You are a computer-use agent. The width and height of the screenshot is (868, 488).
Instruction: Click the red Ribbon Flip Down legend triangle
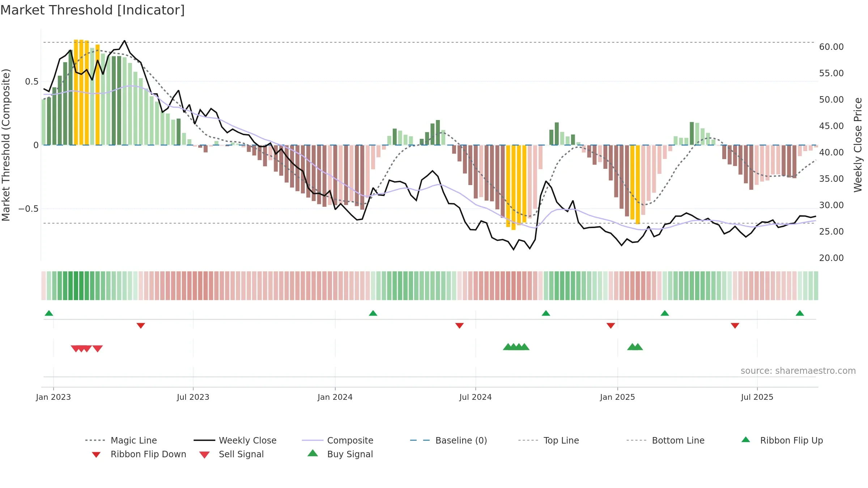point(96,455)
